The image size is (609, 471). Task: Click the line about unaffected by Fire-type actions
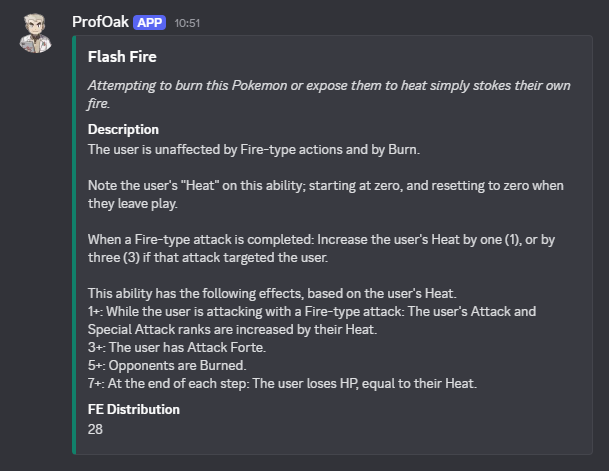[254, 149]
